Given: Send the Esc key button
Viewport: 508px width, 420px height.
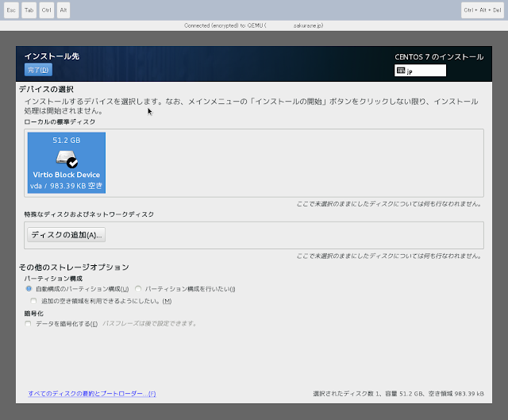Looking at the screenshot, I should click(11, 10).
